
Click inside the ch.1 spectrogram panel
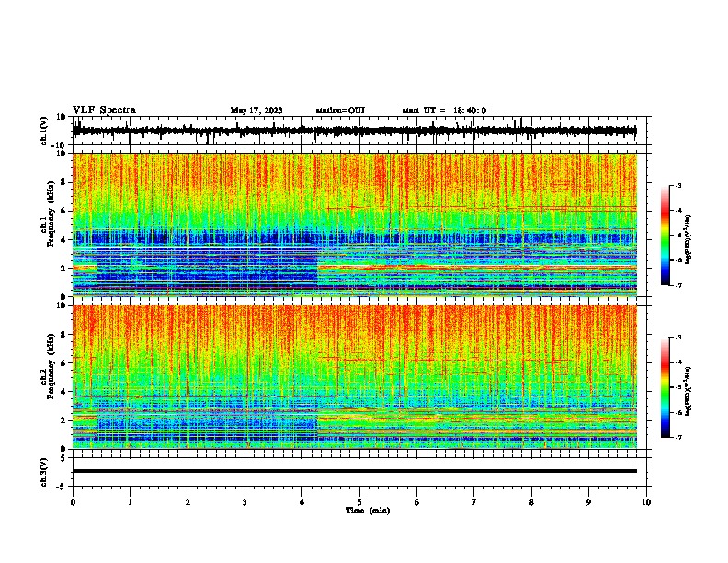pos(355,224)
